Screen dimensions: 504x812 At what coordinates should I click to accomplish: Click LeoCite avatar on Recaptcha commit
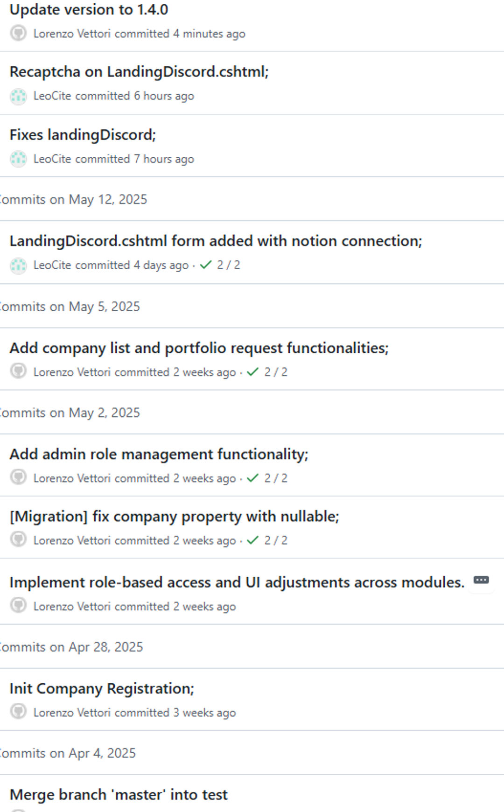(x=18, y=96)
